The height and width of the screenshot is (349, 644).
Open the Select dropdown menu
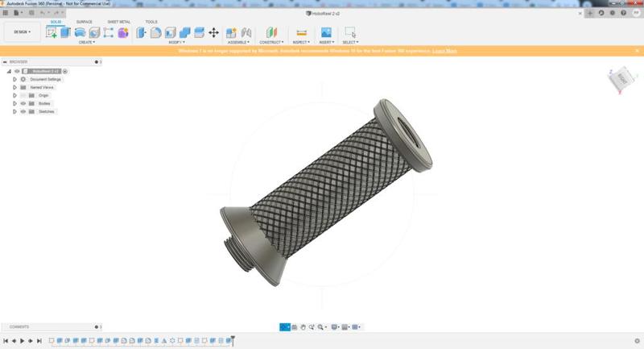350,43
